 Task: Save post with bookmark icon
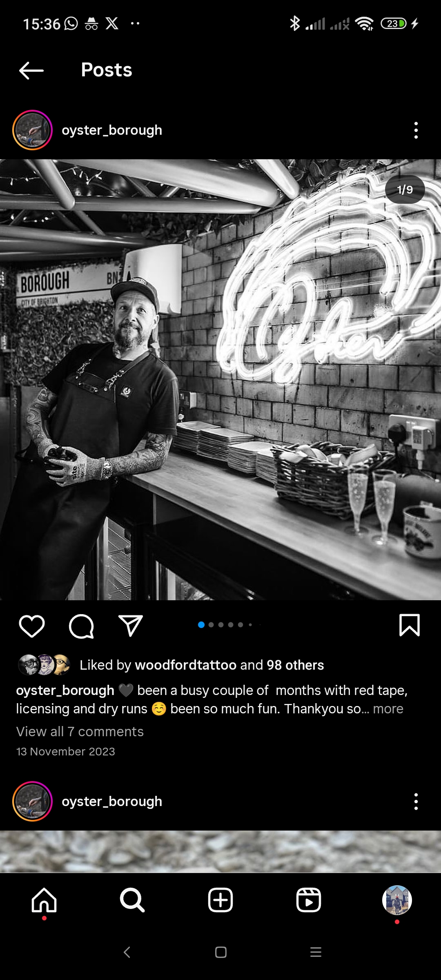pyautogui.click(x=409, y=625)
